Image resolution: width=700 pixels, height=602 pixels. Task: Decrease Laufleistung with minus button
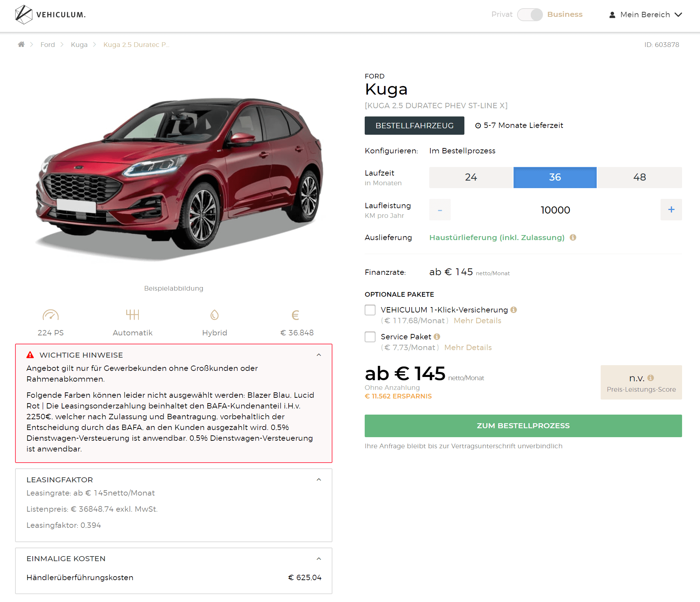coord(440,210)
